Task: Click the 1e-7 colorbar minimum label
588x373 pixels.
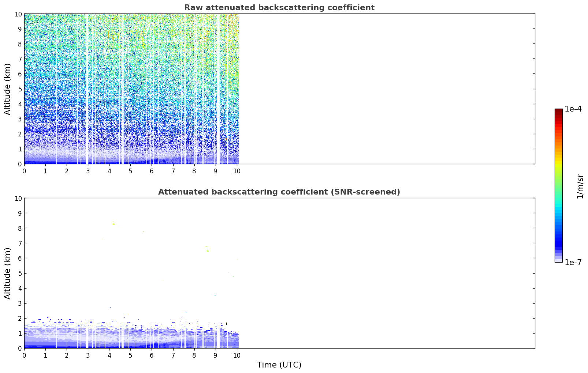Action: 573,262
